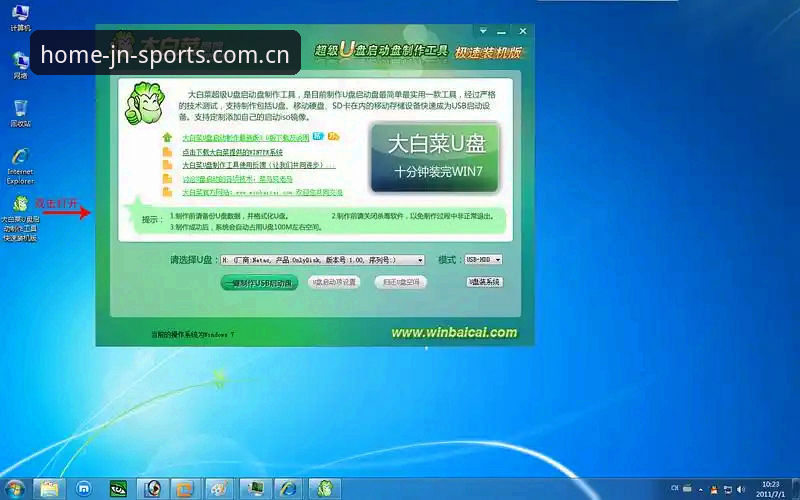Click the folder icon beside 大白菜官方网站 link
The height and width of the screenshot is (500, 800).
pyautogui.click(x=167, y=192)
